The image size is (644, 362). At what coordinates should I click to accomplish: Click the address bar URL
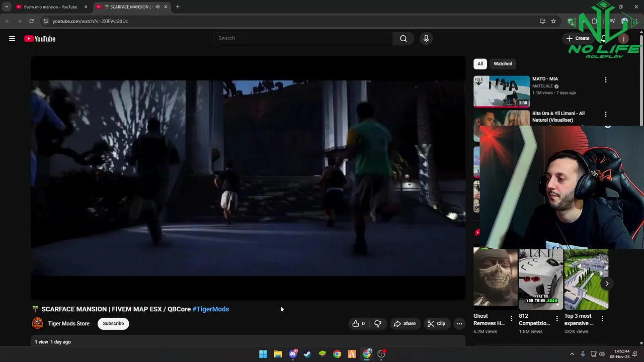91,21
